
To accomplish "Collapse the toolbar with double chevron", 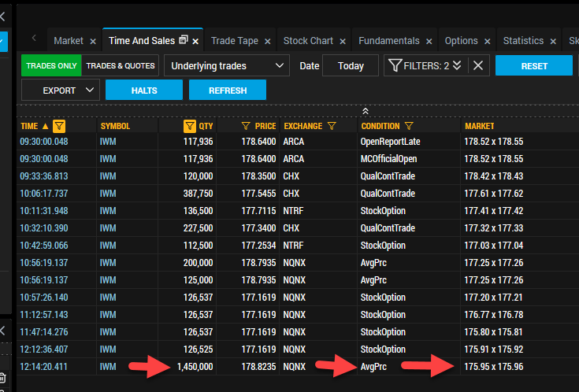I will (x=366, y=111).
